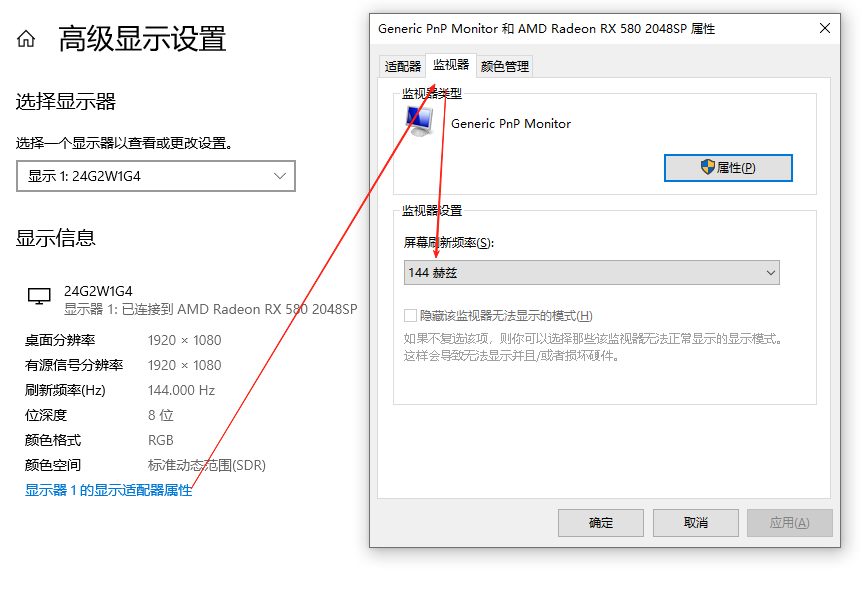868x597 pixels.
Task: Click the RGB color format value
Action: pos(161,440)
